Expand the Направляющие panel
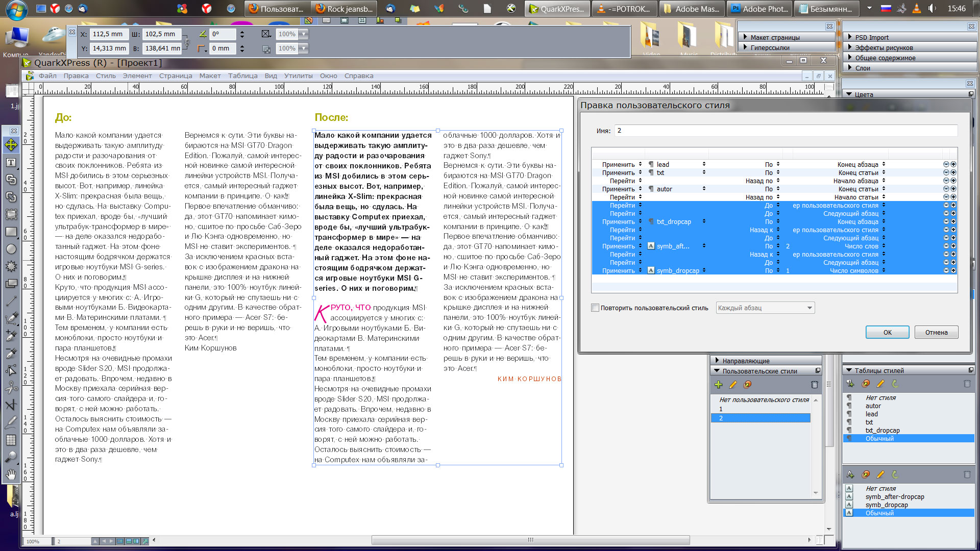 coord(717,361)
